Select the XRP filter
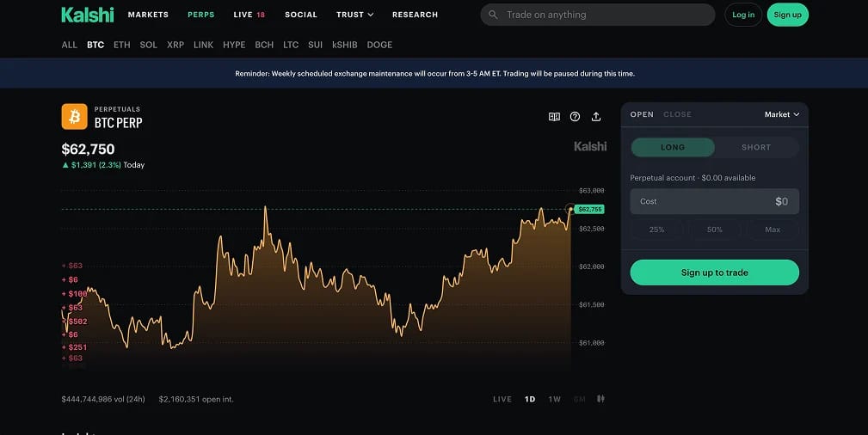Viewport: 868px width, 435px height. (x=175, y=45)
